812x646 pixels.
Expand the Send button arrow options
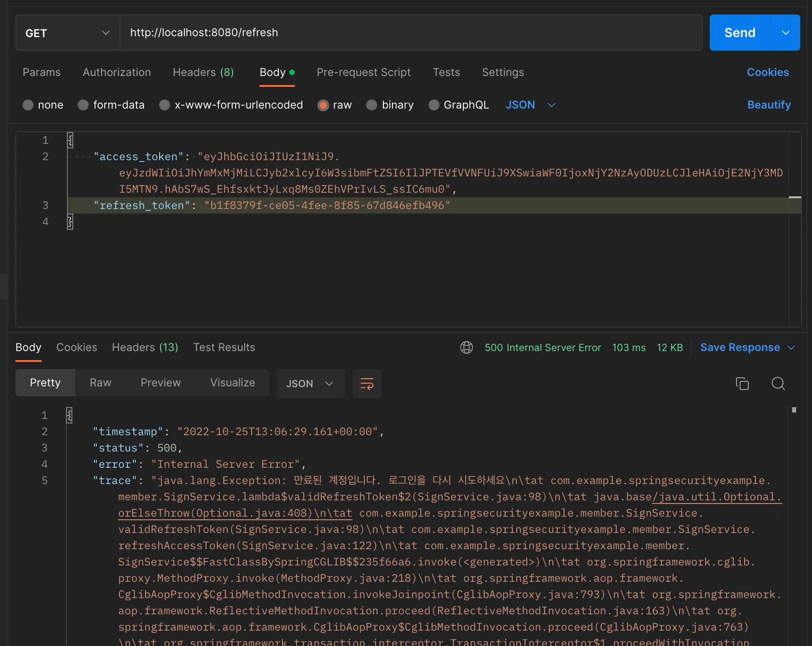tap(786, 33)
